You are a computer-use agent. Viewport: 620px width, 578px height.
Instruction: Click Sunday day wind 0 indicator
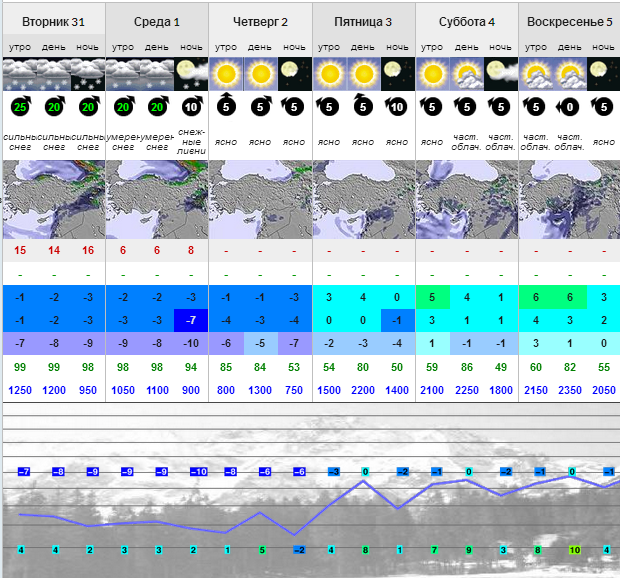568,107
